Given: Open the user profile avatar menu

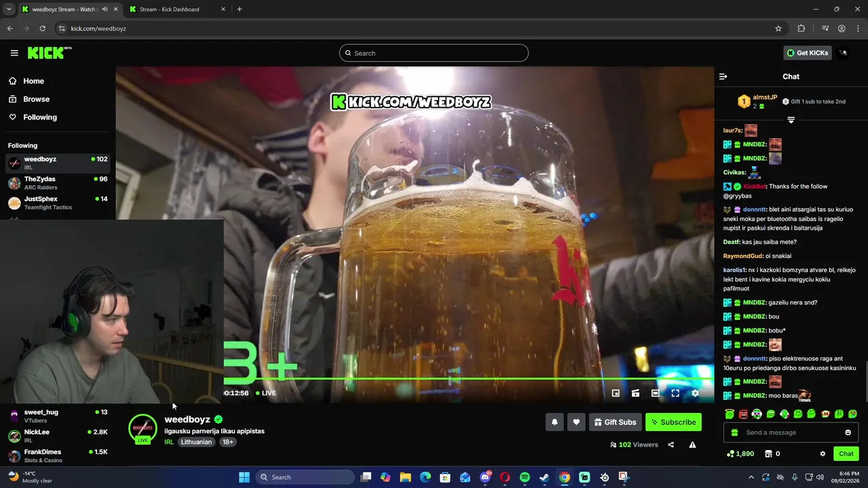Looking at the screenshot, I should click(x=844, y=53).
